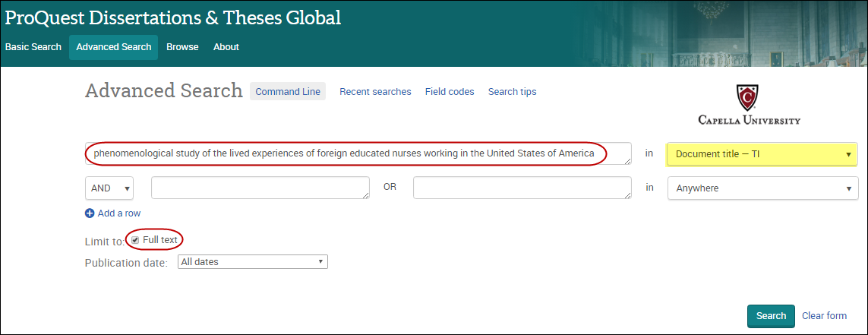Image resolution: width=868 pixels, height=335 pixels.
Task: Switch to Command Line search
Action: pyautogui.click(x=288, y=91)
